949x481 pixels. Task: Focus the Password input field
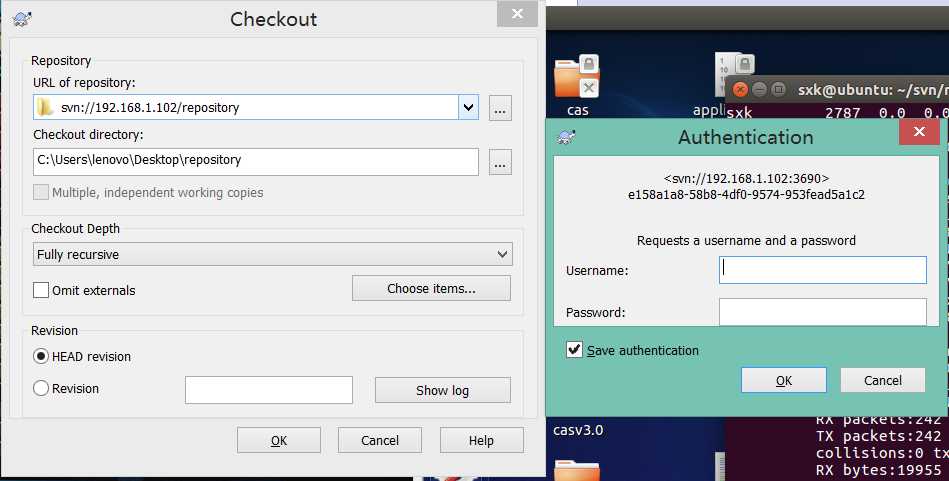pos(823,312)
